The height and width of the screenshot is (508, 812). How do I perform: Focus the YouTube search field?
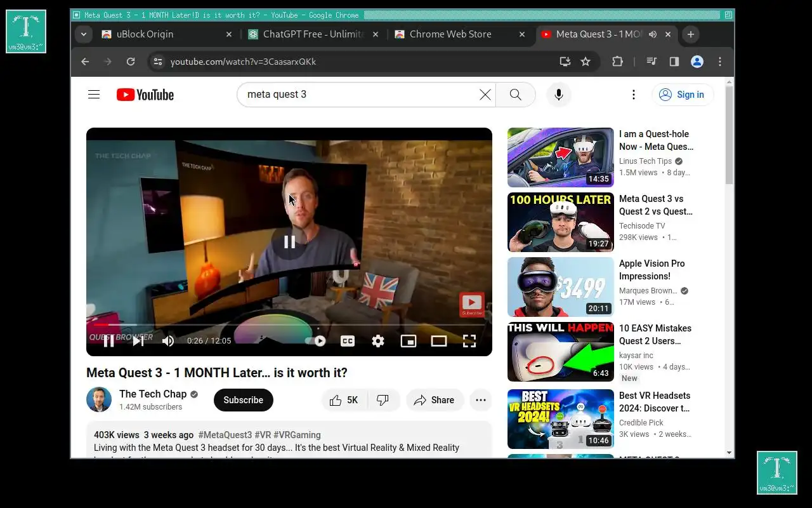click(x=358, y=95)
